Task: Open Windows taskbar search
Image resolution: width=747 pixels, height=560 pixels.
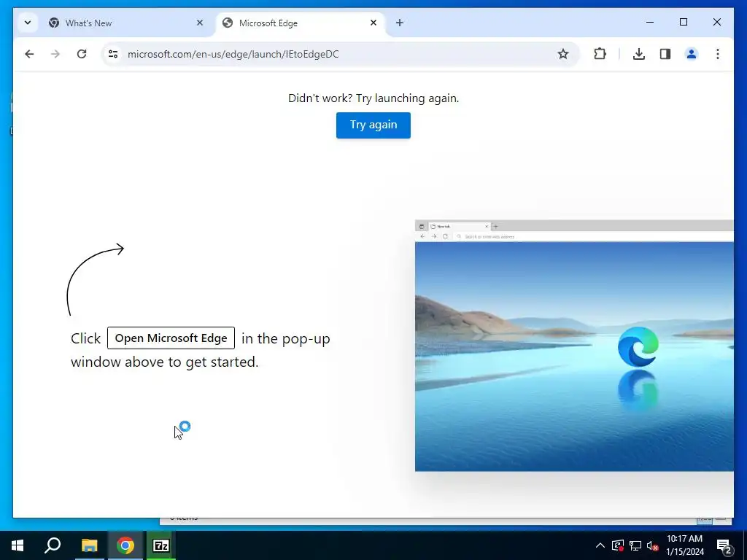Action: point(53,545)
